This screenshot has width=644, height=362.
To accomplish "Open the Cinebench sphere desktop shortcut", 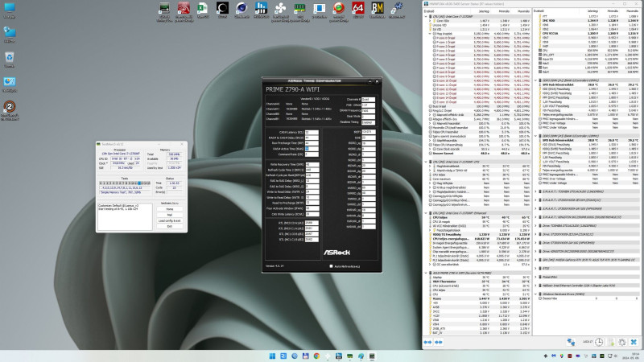I will point(242,8).
